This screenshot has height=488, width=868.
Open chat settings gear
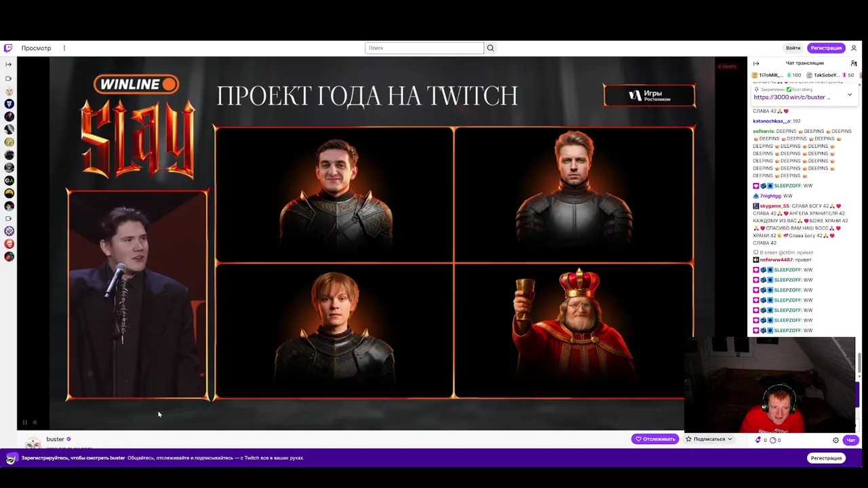click(x=835, y=440)
